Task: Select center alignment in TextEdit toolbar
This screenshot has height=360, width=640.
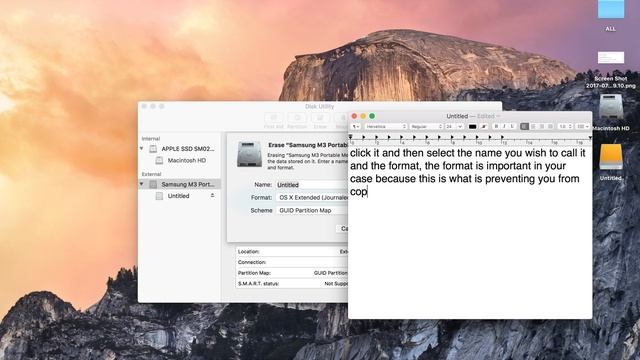Action: point(533,127)
